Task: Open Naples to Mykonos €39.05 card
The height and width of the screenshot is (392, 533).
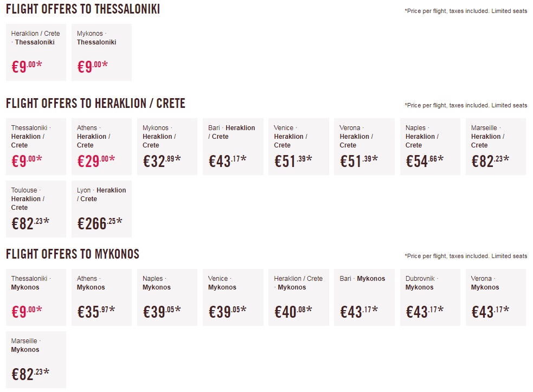Action: pyautogui.click(x=167, y=298)
